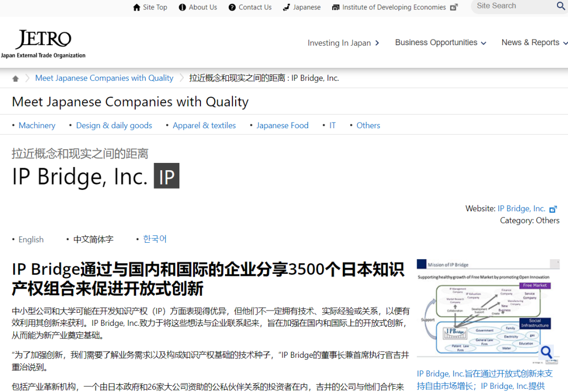Click the Site Top house icon

point(137,7)
